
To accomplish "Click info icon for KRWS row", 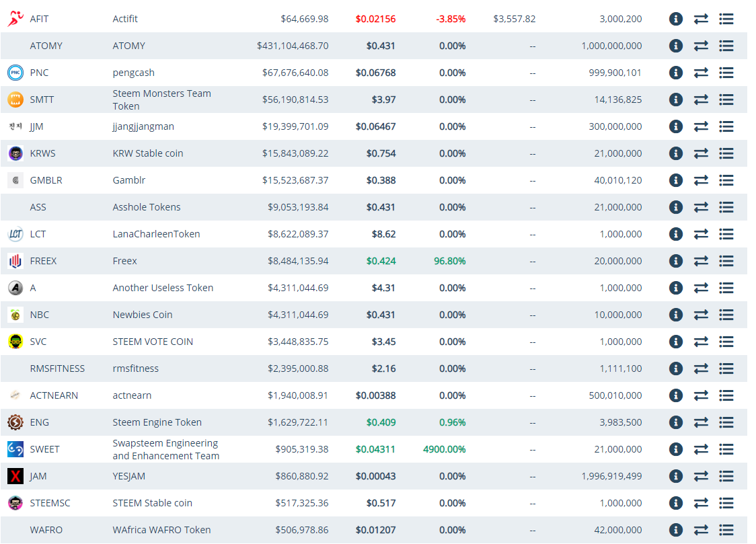I will (x=676, y=153).
